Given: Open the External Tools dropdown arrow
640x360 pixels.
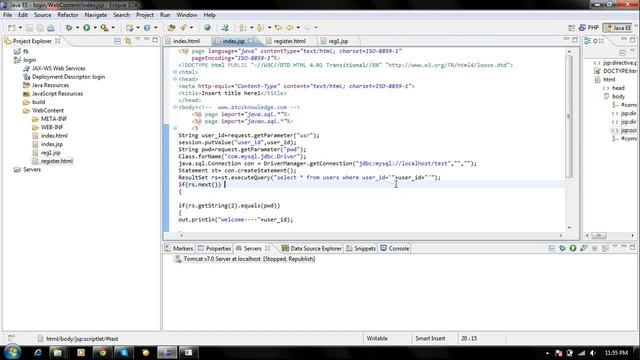Looking at the screenshot, I should click(113, 28).
